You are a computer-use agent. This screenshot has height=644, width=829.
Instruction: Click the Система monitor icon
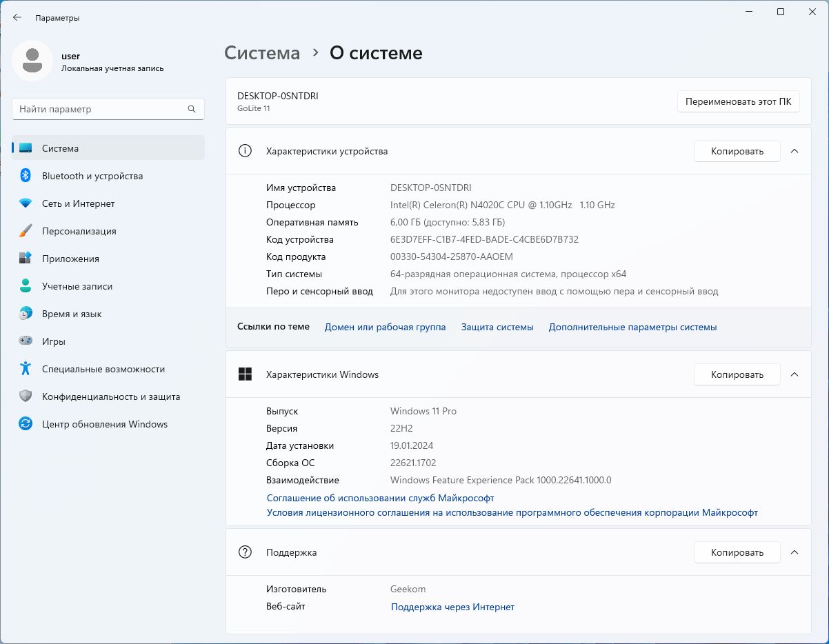pos(26,148)
